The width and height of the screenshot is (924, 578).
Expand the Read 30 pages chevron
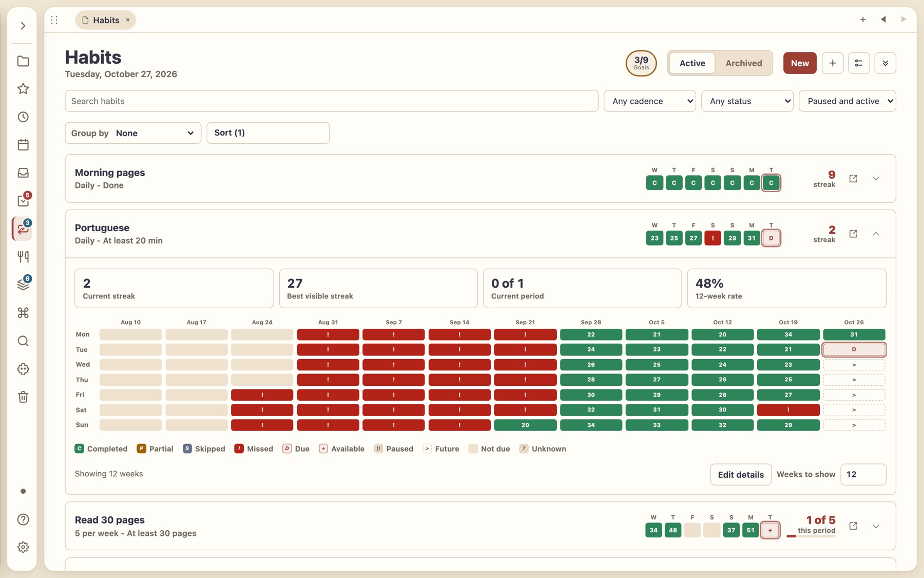tap(876, 526)
